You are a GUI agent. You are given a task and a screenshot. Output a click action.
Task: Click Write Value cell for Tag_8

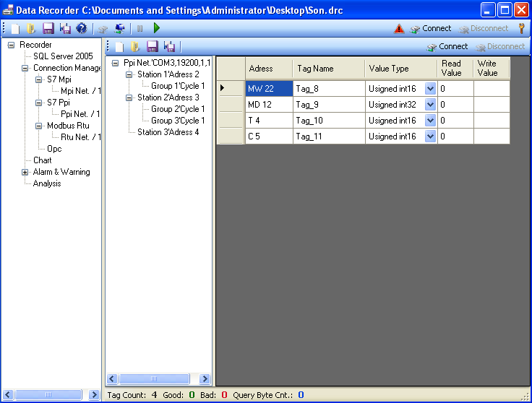click(492, 89)
